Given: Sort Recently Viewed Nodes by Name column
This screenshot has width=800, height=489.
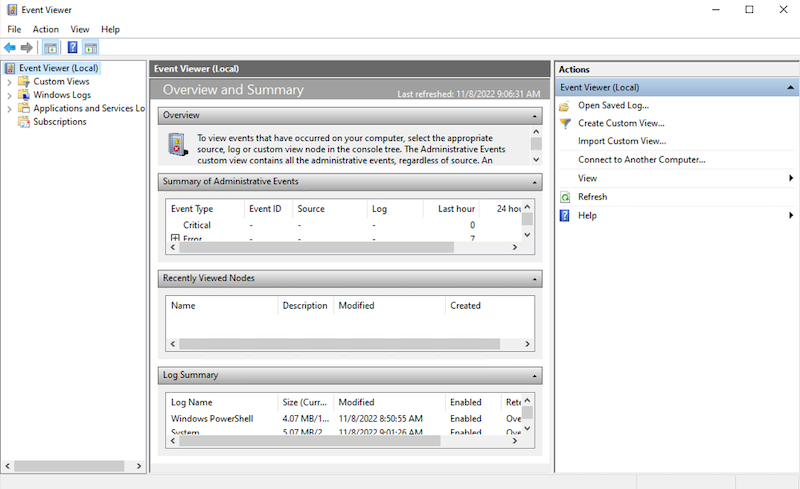Looking at the screenshot, I should pos(222,305).
